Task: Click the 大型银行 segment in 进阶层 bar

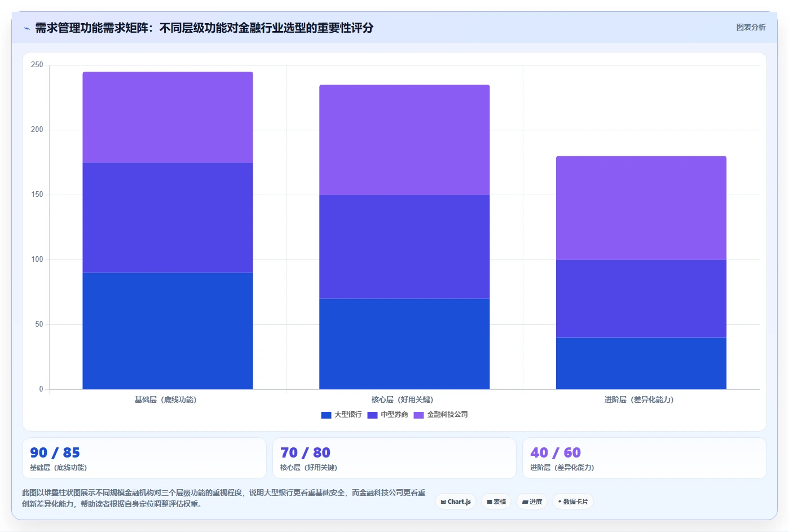Action: tap(641, 363)
